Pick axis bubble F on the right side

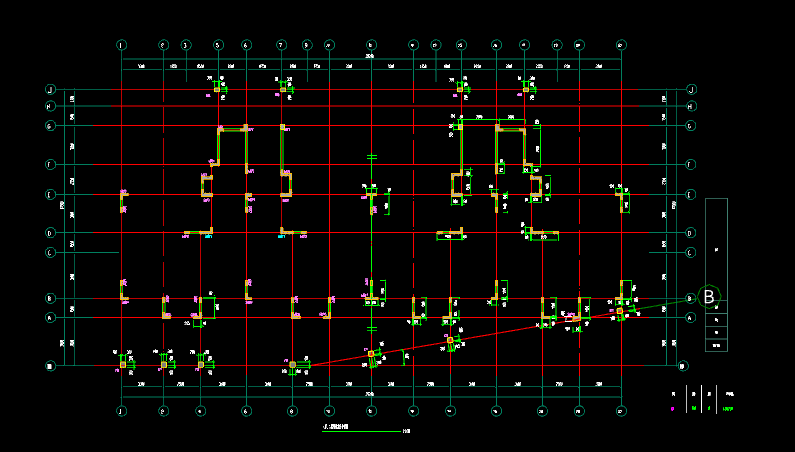pos(691,164)
